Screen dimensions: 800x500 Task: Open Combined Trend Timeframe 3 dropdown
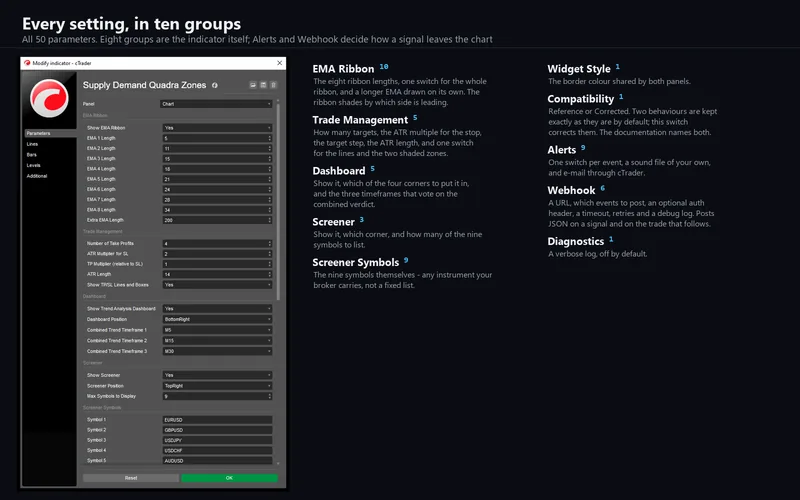(x=217, y=352)
